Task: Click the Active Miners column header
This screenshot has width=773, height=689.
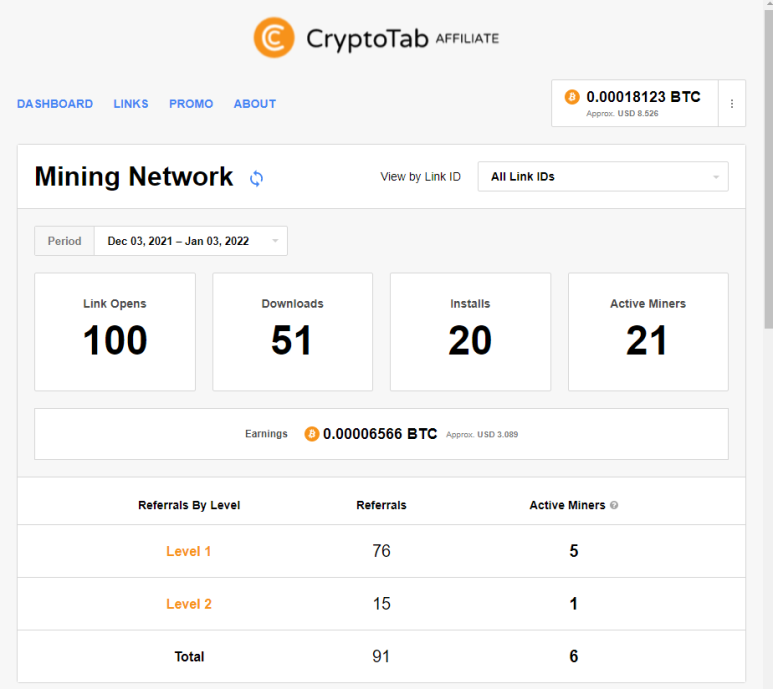Action: tap(567, 505)
